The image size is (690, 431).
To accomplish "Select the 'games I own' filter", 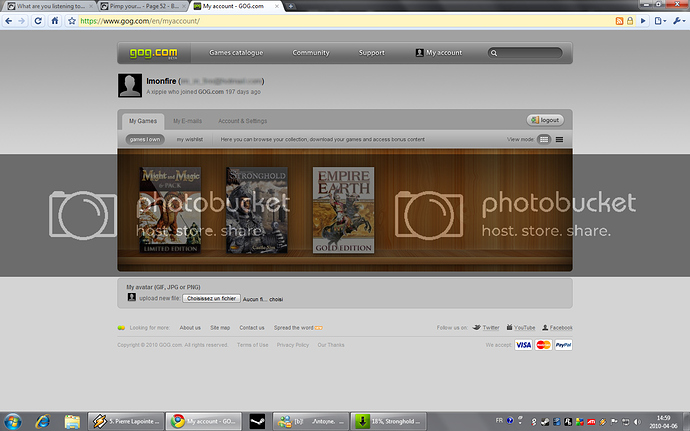I will (x=145, y=140).
